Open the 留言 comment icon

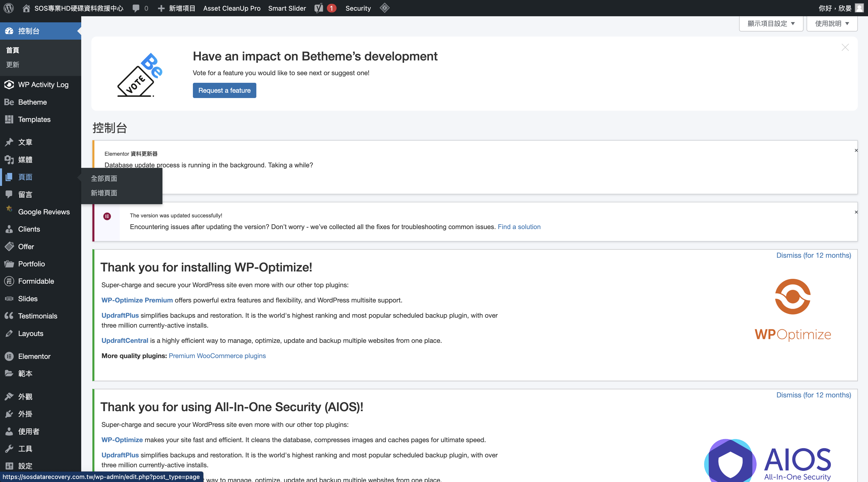[9, 195]
